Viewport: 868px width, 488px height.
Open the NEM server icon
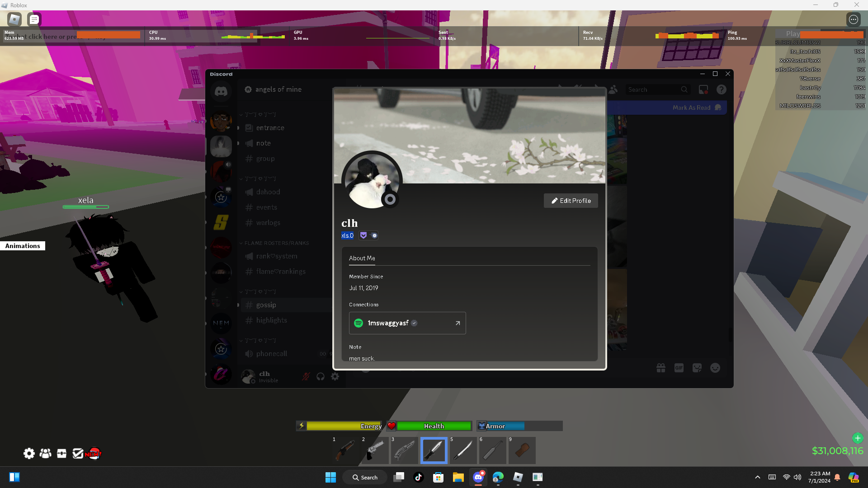click(221, 323)
